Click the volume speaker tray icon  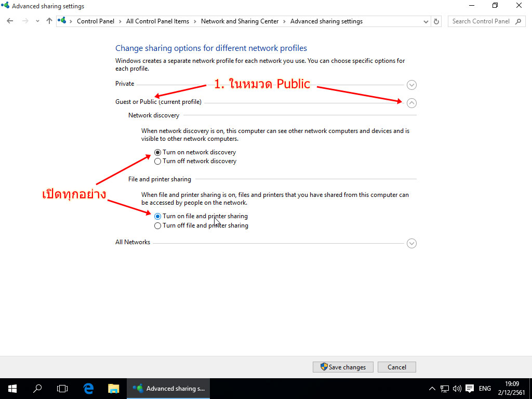point(457,388)
